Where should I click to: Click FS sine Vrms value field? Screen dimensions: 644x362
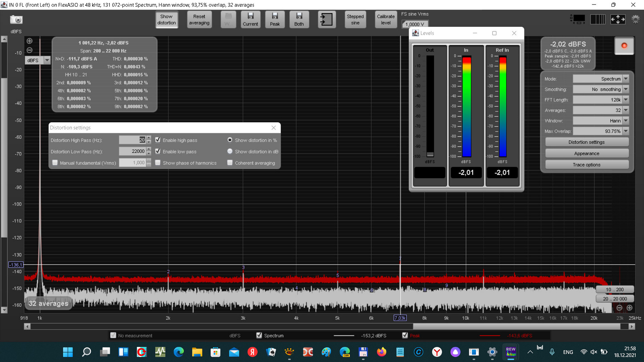click(415, 24)
